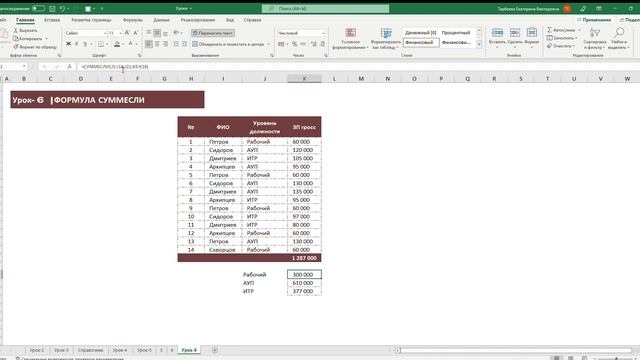Click the Middle Align icon
640x360 pixels.
point(157,33)
